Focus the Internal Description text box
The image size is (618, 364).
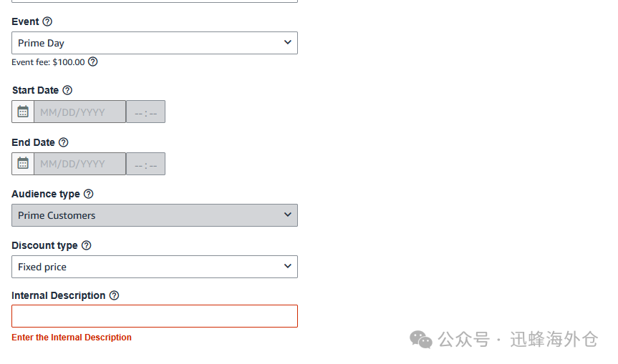(x=155, y=316)
